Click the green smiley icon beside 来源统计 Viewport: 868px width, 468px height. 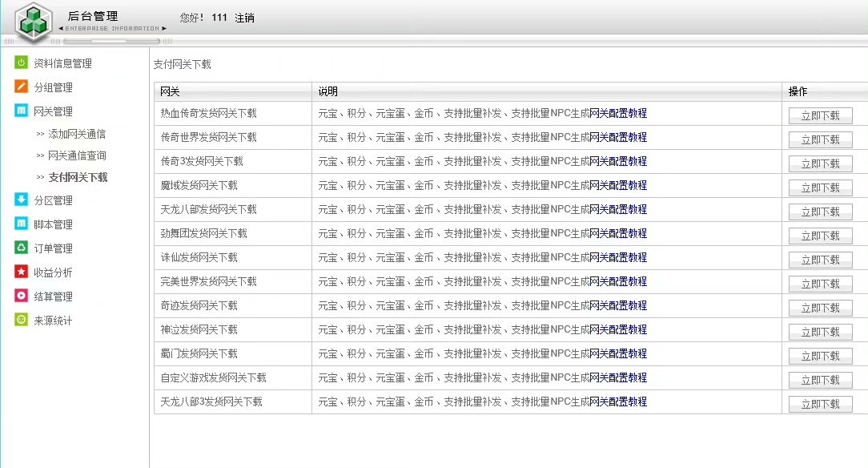pos(21,320)
